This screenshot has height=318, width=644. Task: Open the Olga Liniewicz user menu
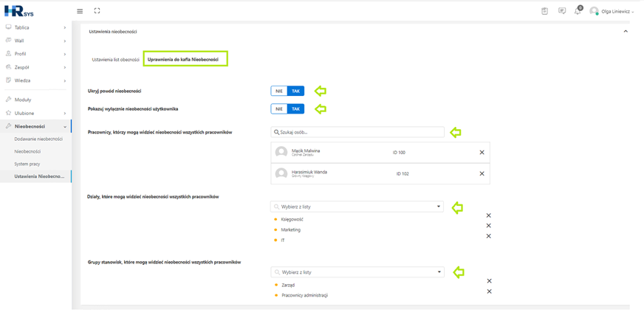tap(617, 12)
